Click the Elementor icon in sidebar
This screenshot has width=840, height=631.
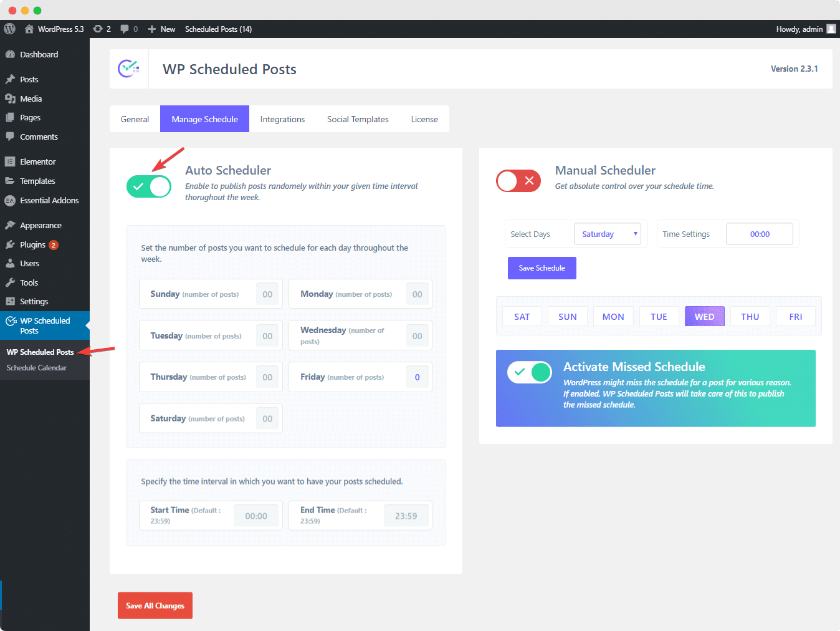[x=10, y=161]
